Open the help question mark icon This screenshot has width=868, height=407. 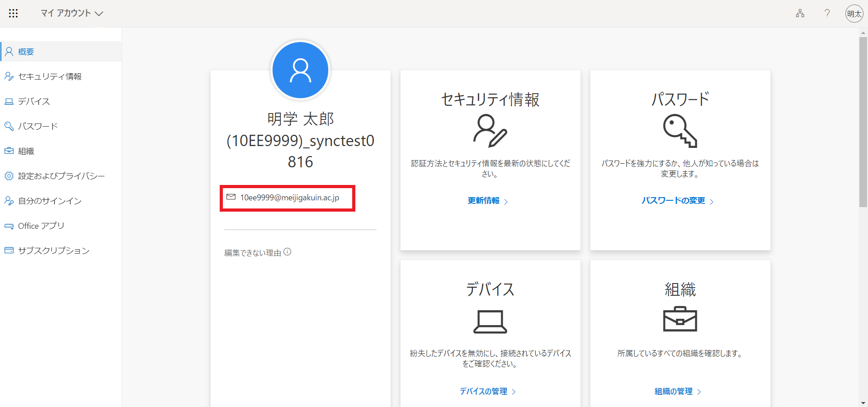827,14
